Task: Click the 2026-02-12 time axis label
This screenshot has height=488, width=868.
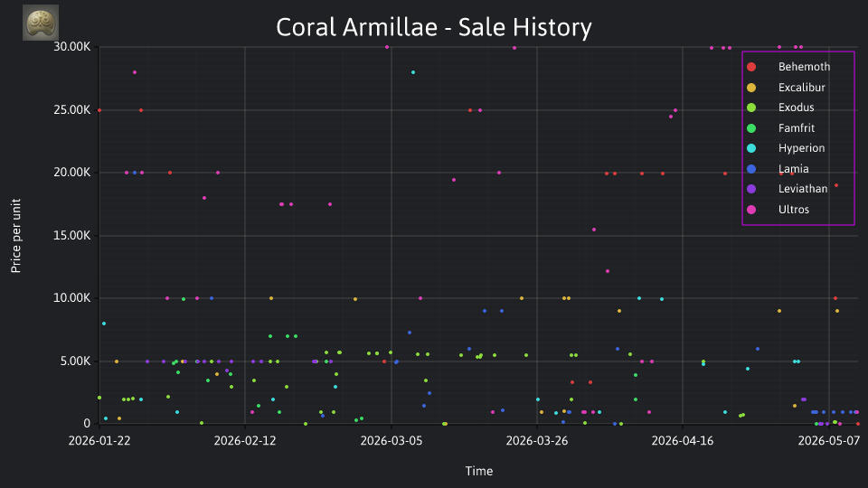Action: click(245, 441)
